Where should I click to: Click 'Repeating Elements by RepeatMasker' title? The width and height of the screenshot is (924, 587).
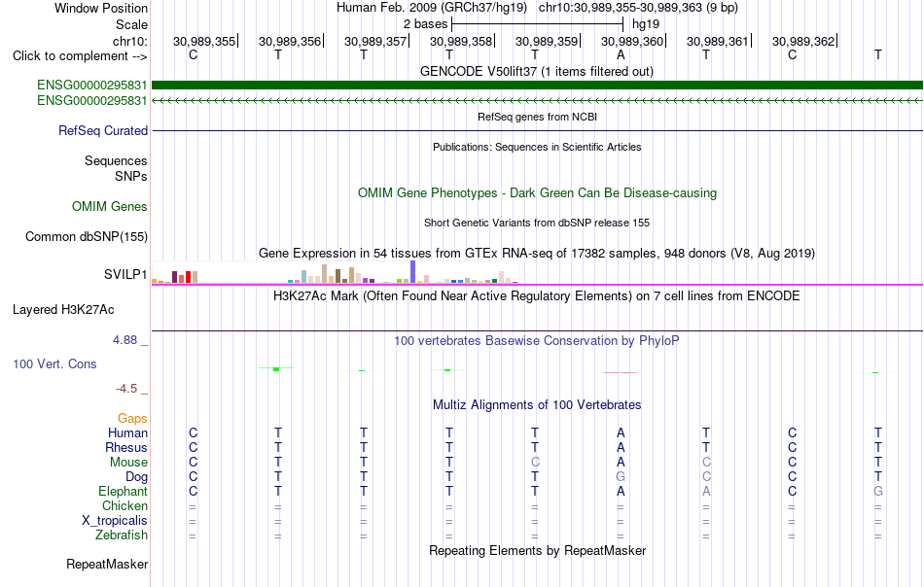tap(537, 550)
